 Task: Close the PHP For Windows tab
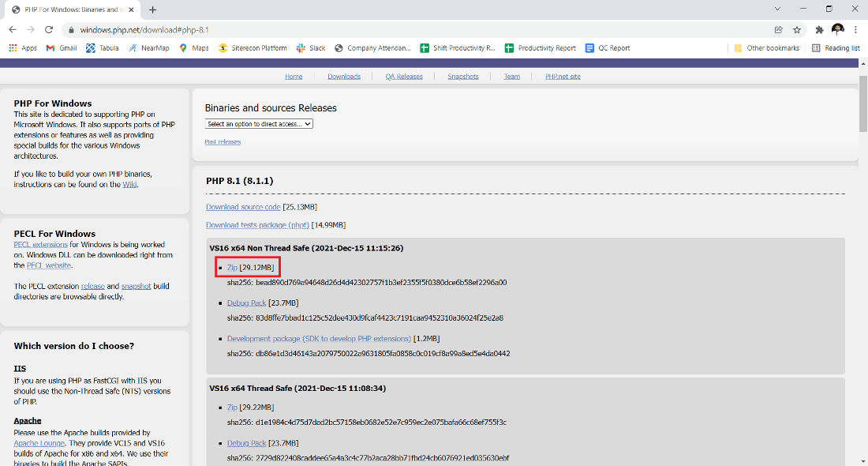(x=131, y=9)
